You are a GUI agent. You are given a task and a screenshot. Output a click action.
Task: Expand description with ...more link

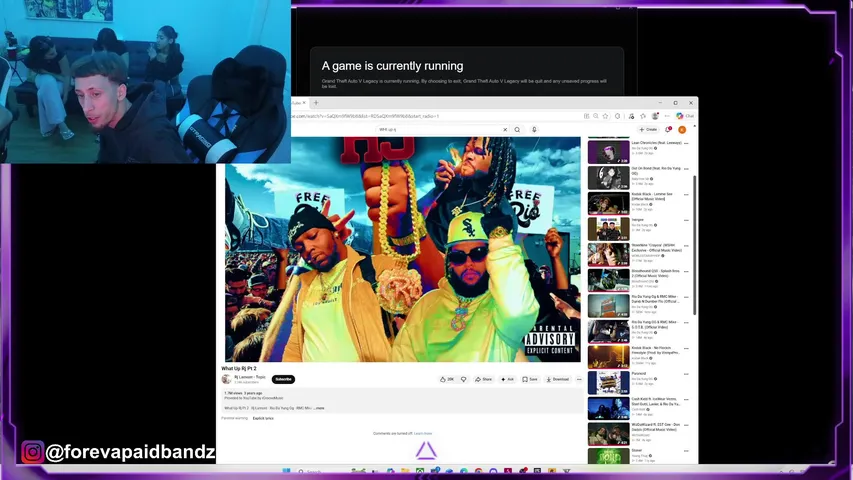[319, 408]
